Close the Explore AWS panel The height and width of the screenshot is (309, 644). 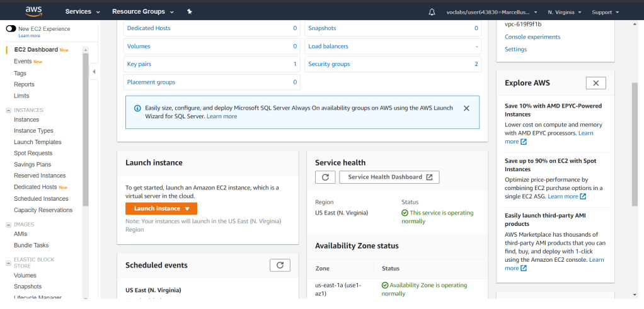(x=595, y=83)
